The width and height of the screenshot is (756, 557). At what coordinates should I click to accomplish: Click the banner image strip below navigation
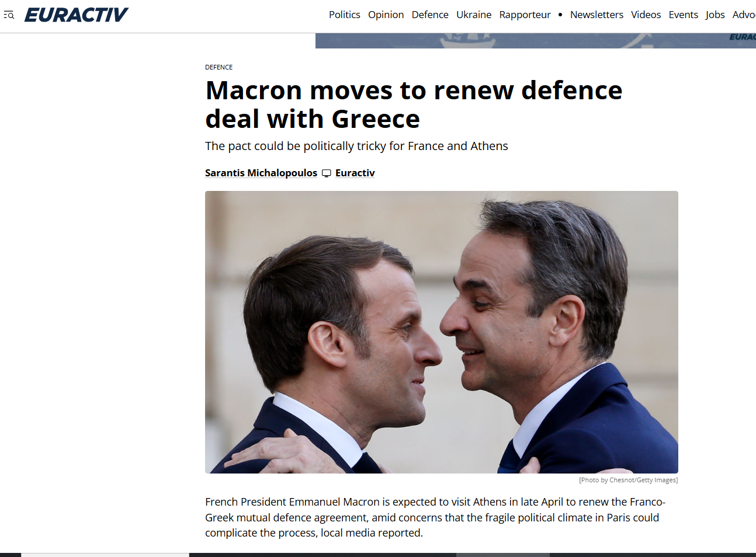coord(535,41)
